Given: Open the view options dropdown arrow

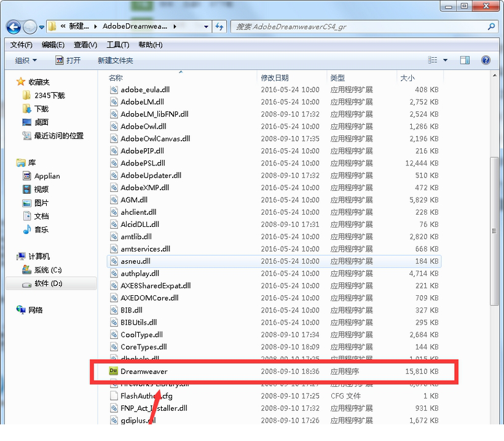Looking at the screenshot, I should 445,60.
